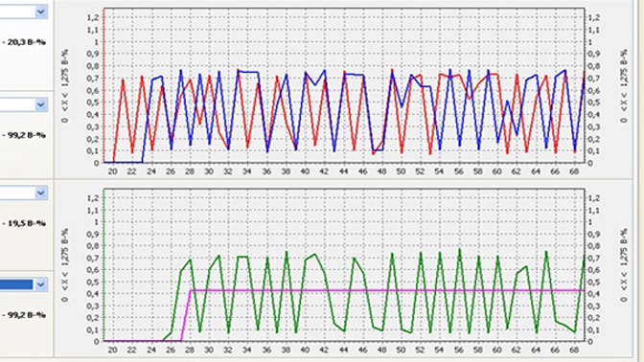
Task: Click the '- 20,3 B-%' value text
Action: pyautogui.click(x=24, y=42)
